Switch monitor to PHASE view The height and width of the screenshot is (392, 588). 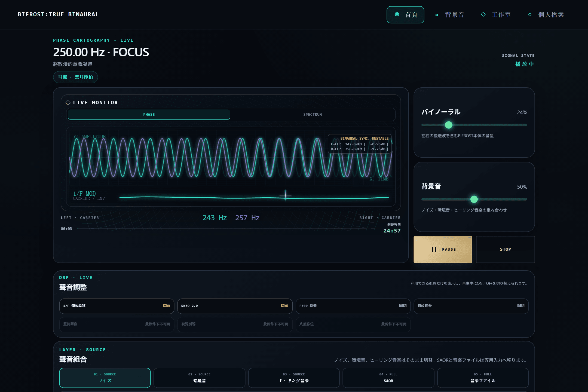(149, 114)
